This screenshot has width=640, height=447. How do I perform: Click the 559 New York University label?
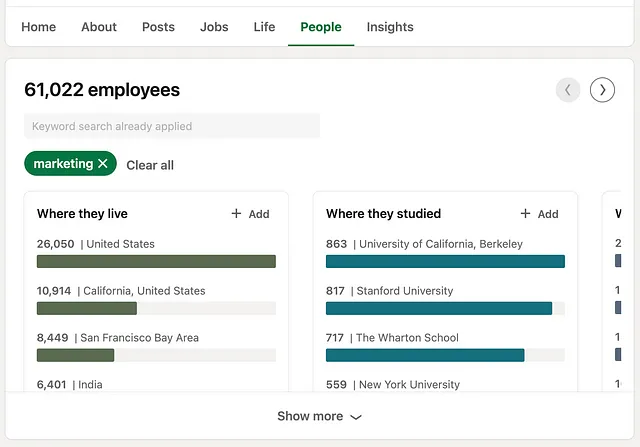[x=393, y=385]
